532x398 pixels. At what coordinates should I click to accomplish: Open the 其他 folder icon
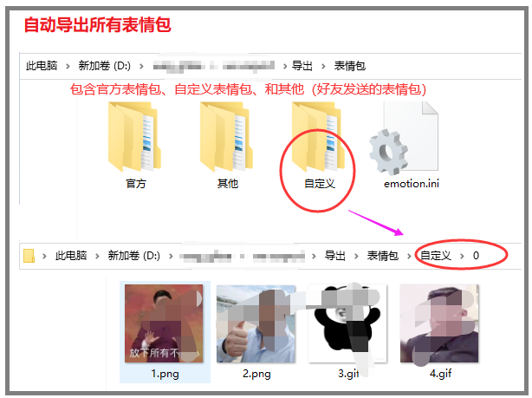pyautogui.click(x=226, y=137)
